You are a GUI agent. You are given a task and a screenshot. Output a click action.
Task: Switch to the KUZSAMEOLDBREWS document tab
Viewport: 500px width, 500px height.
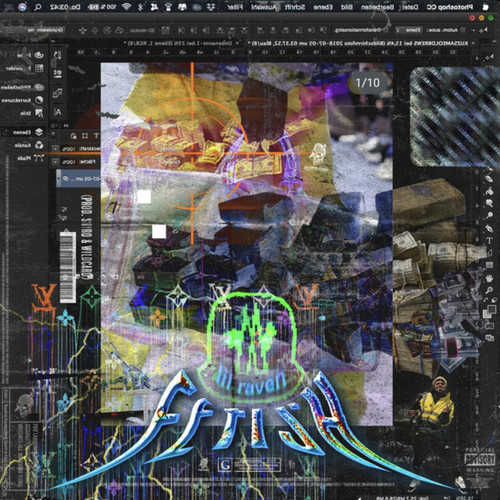pos(360,43)
